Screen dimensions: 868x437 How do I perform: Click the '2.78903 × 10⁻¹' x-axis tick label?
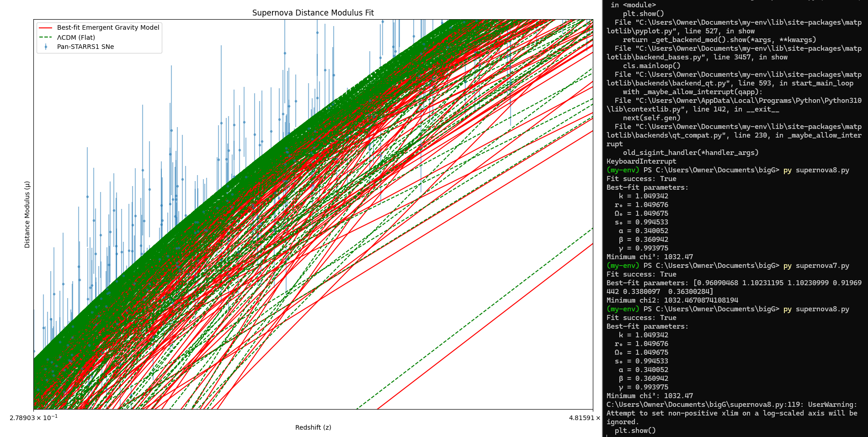[x=33, y=417]
